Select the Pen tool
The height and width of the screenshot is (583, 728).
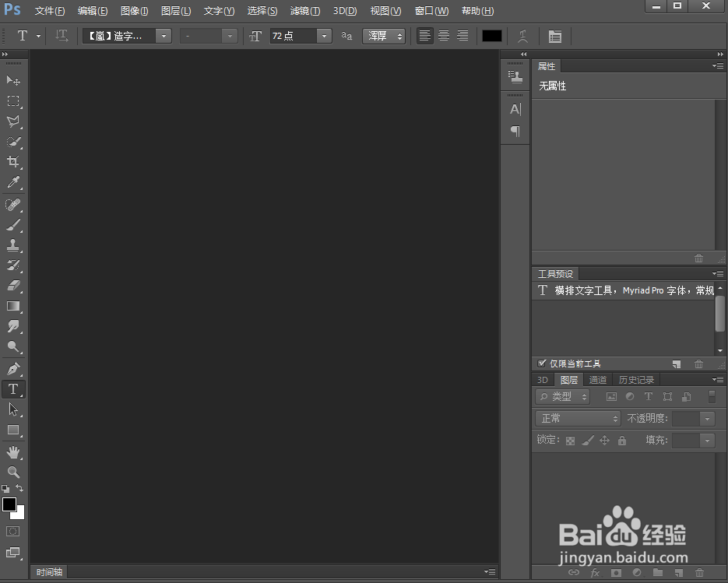click(13, 369)
